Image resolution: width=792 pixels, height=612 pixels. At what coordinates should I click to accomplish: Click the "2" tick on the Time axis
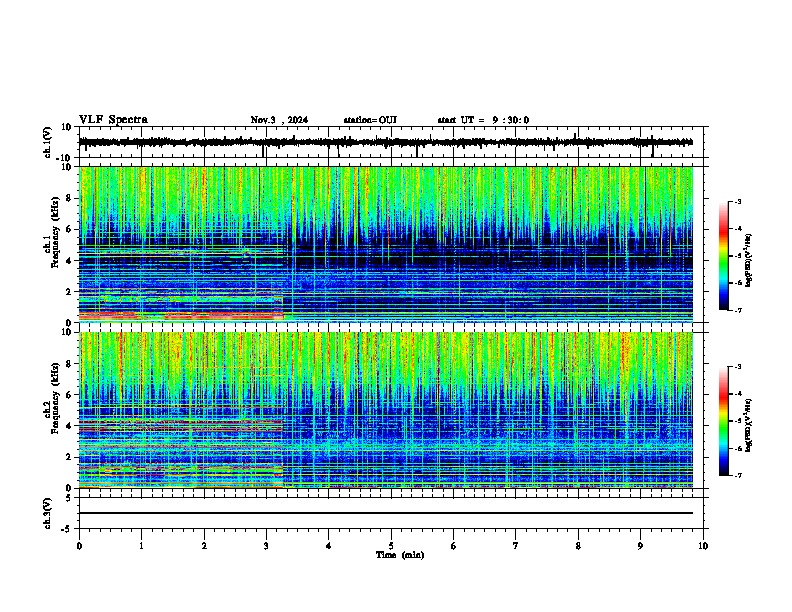[204, 546]
